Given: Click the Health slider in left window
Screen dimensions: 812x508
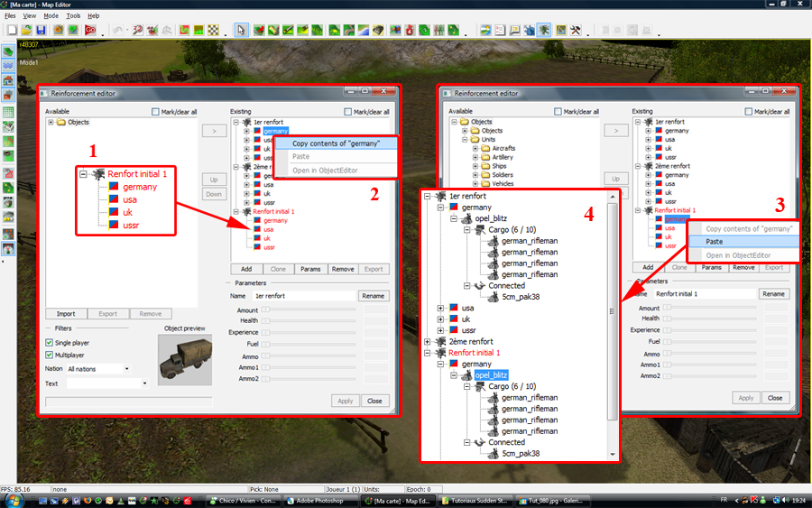Looking at the screenshot, I should (x=309, y=320).
